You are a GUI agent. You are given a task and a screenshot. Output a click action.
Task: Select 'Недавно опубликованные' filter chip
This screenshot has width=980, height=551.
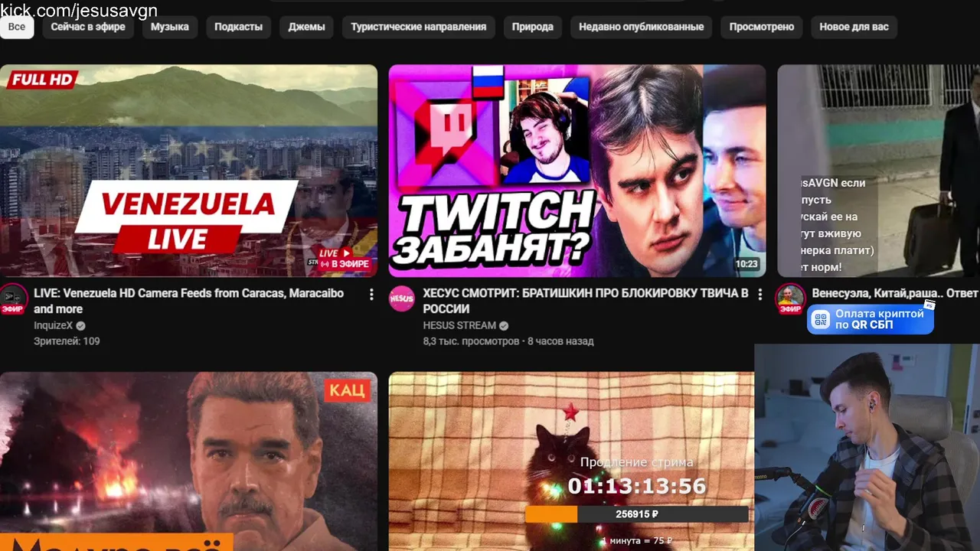(641, 27)
